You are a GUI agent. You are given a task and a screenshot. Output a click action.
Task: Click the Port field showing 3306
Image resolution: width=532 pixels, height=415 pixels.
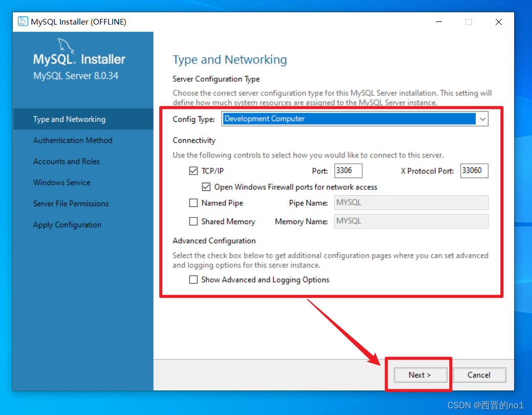(348, 170)
